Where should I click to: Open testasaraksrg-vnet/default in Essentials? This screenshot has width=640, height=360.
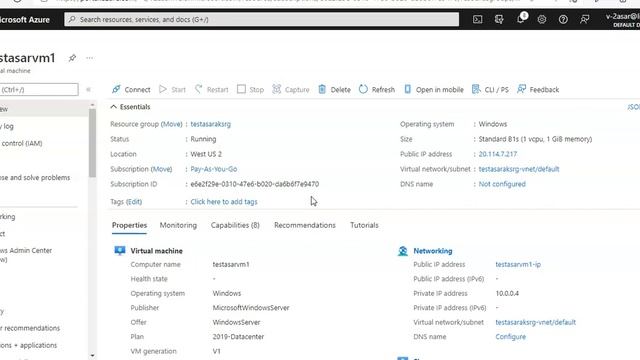(519, 169)
